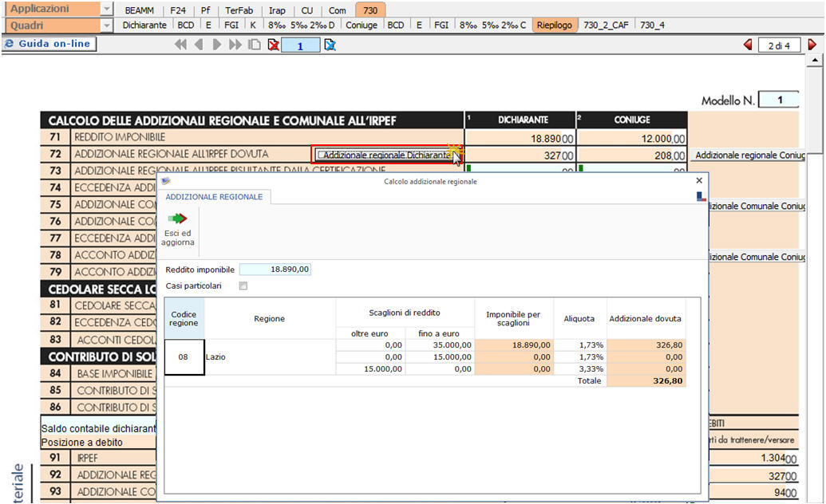Open the 730_2_CAF tab
The image size is (826, 504).
pos(606,25)
